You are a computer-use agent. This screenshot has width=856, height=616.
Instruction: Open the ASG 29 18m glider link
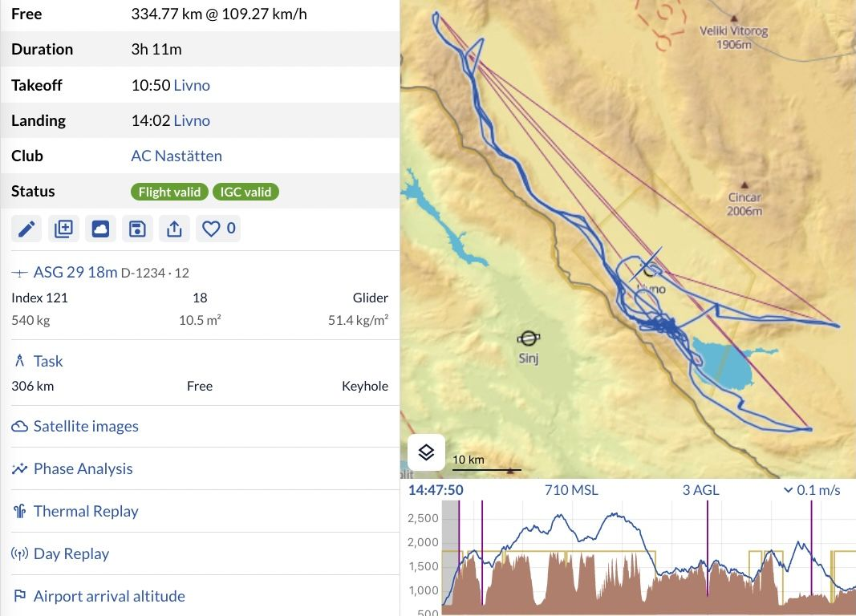click(75, 272)
